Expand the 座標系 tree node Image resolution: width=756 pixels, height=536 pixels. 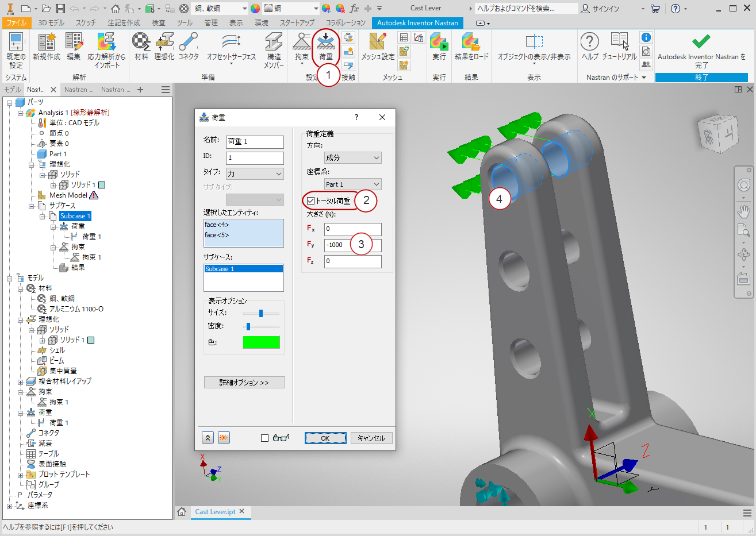10,506
